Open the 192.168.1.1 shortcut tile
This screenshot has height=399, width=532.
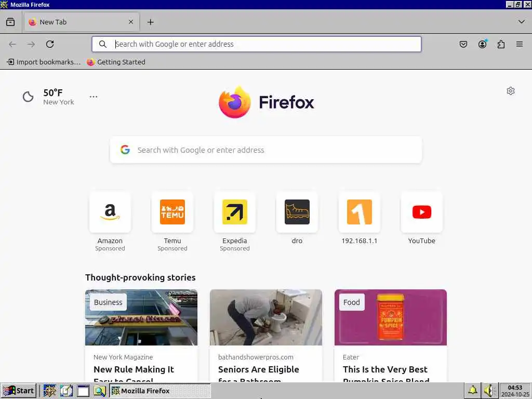[360, 218]
